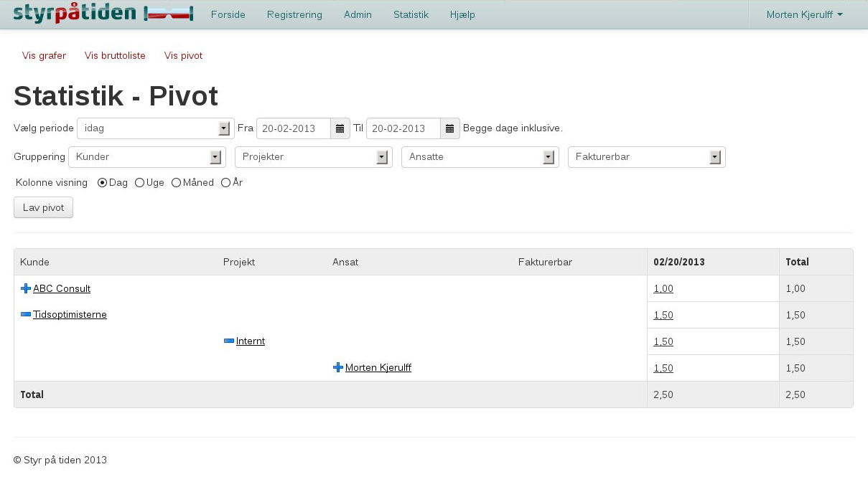Go to Registrering in the top navigation

pos(294,14)
